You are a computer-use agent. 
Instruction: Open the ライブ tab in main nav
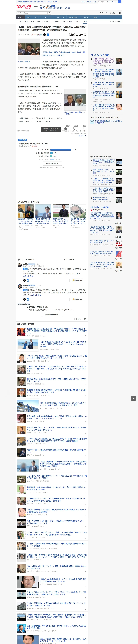point(37,17)
